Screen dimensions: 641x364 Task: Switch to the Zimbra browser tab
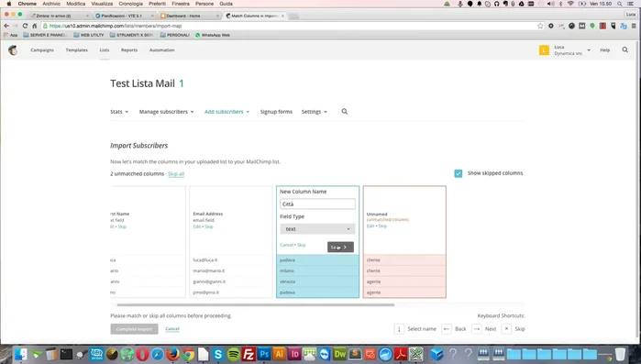(59, 16)
